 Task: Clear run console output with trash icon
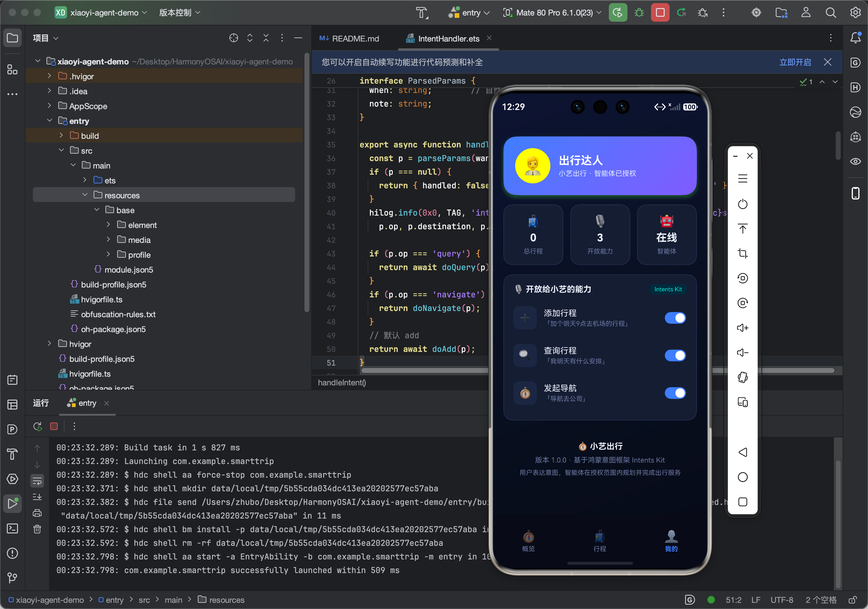click(37, 529)
